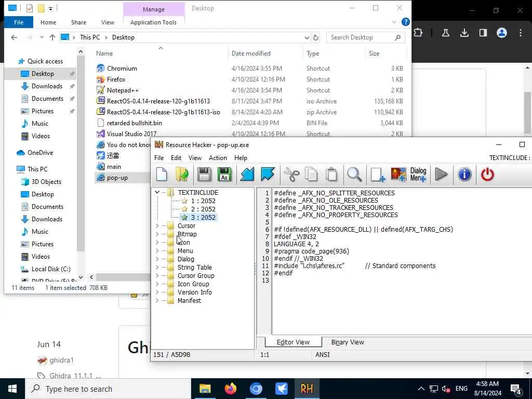The image size is (532, 399).
Task: Select the Visual Studio 2017 shortcut
Action: click(x=131, y=134)
